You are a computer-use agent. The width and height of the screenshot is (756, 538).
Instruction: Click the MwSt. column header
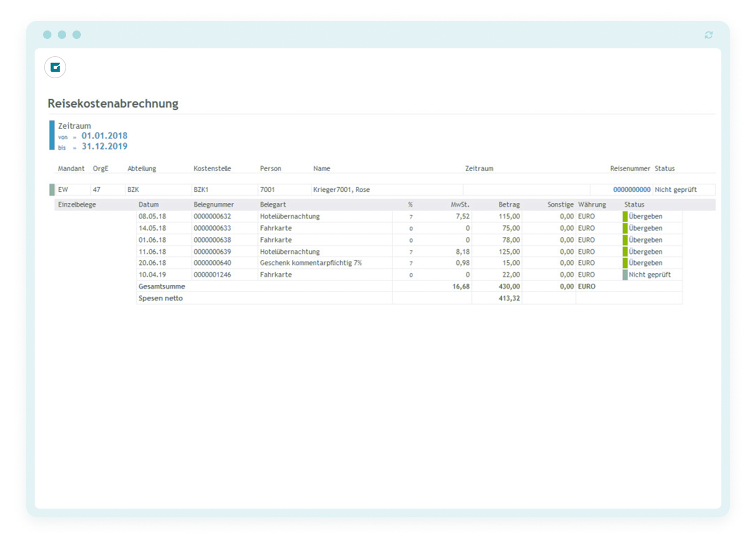[x=460, y=204]
